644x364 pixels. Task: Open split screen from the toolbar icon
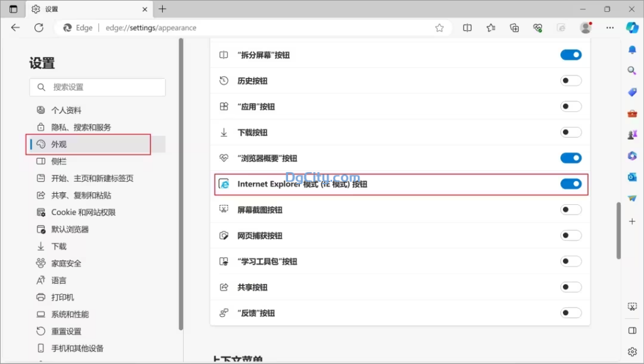tap(467, 28)
